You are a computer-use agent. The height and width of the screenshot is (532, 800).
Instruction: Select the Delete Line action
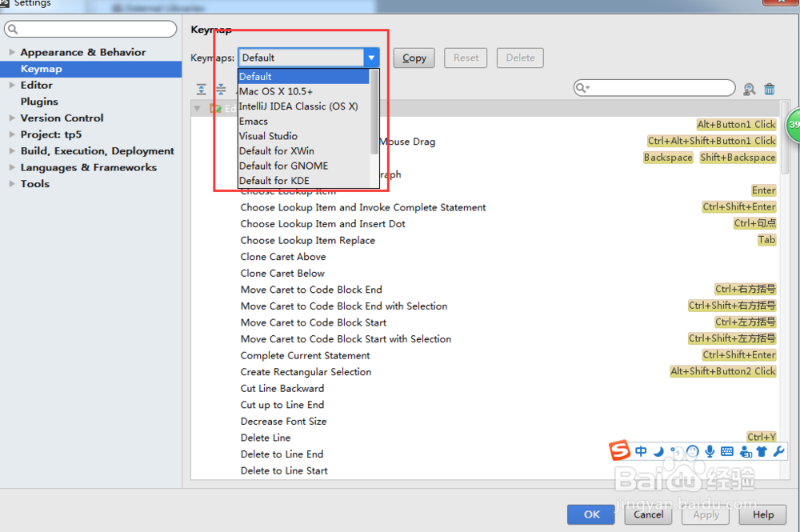tap(266, 438)
